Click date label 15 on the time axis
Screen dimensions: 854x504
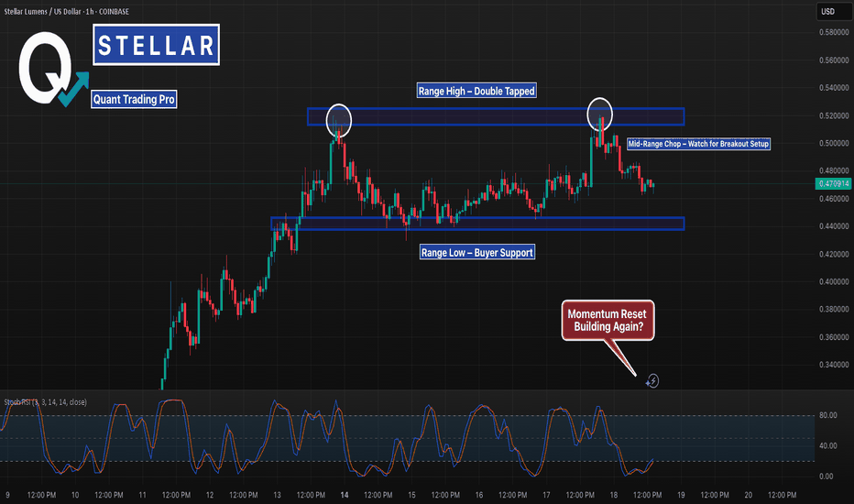pos(411,495)
